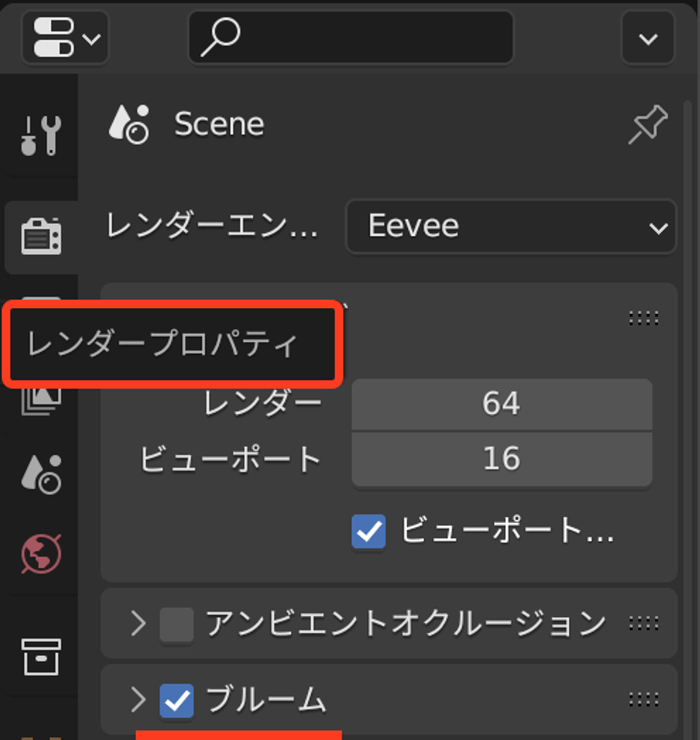The width and height of the screenshot is (700, 740).
Task: Disable the ブルーム checkbox
Action: [176, 700]
